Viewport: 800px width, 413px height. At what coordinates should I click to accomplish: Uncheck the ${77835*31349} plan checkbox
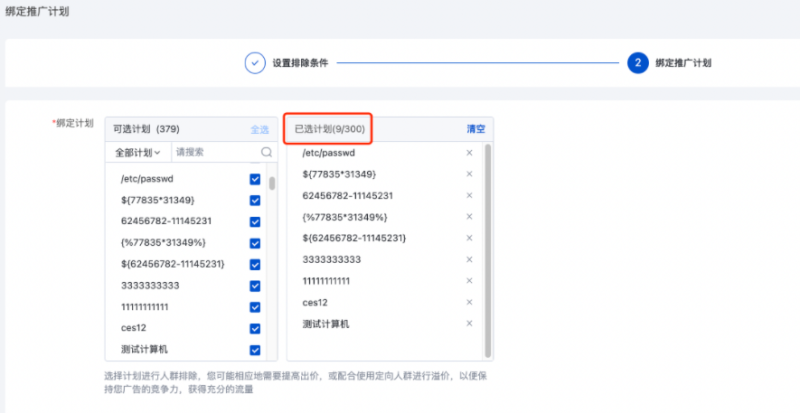[x=255, y=201]
